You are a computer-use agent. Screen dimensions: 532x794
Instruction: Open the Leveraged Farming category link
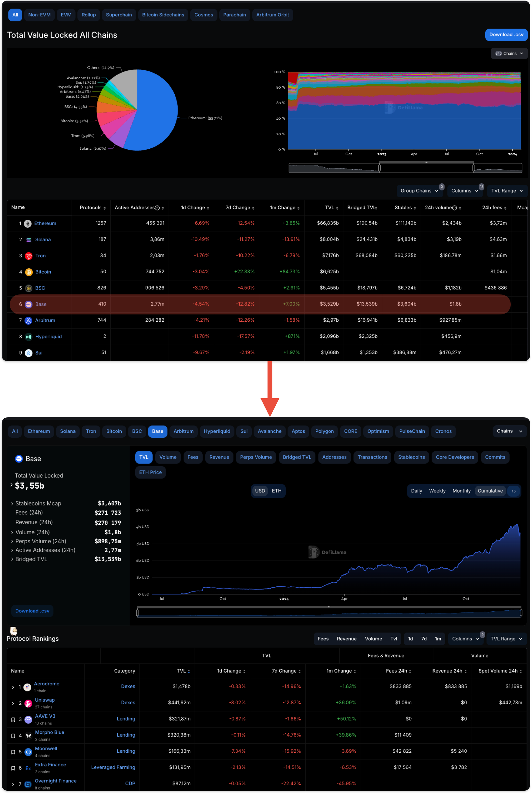[x=113, y=768]
